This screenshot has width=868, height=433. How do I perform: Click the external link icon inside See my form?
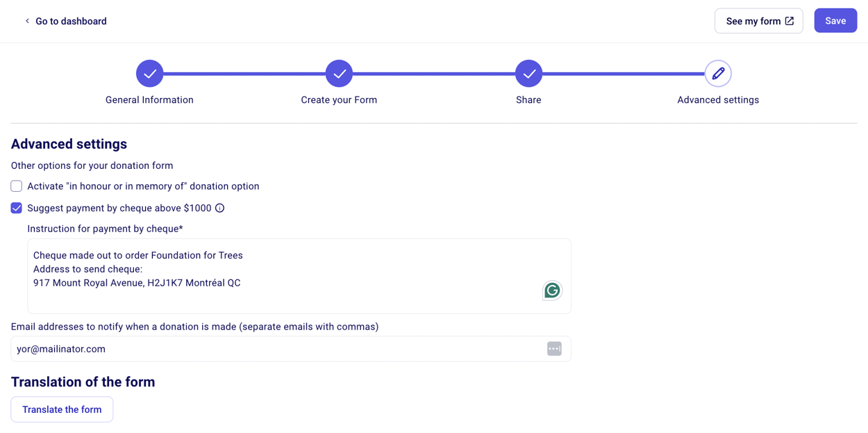[791, 21]
